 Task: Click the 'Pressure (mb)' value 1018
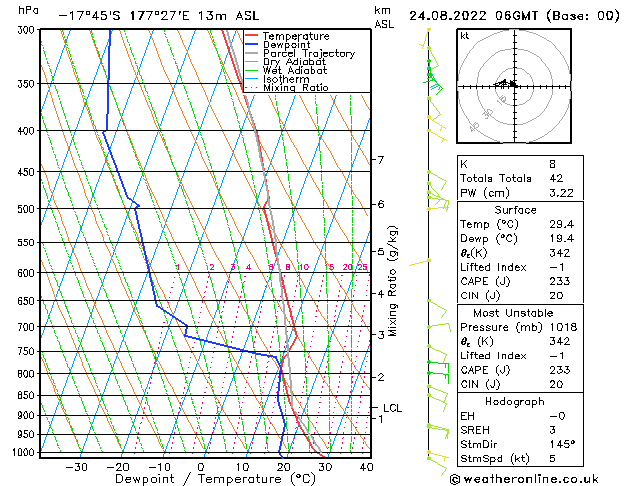tap(563, 327)
